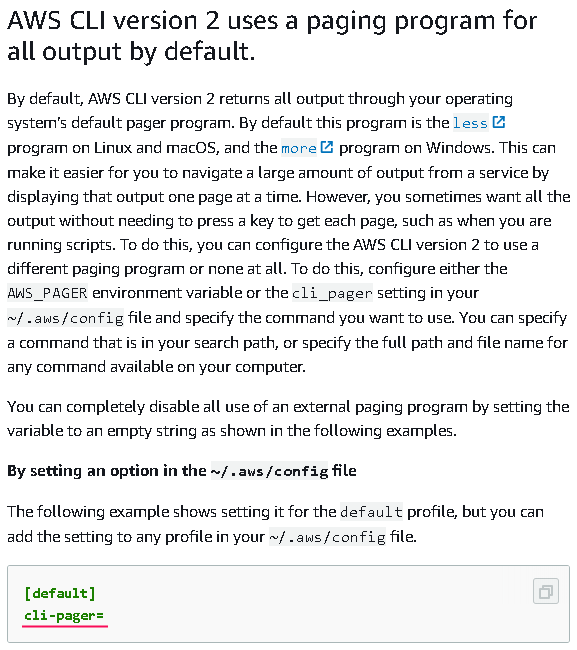Click the external-link icon beside "less"
Viewport: 577px width, 650px height.
(499, 122)
